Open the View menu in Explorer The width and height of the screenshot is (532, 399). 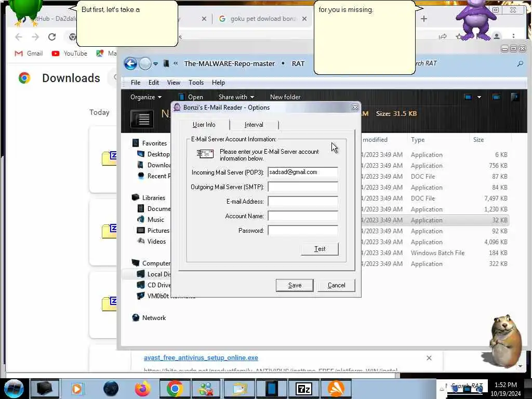(x=174, y=83)
